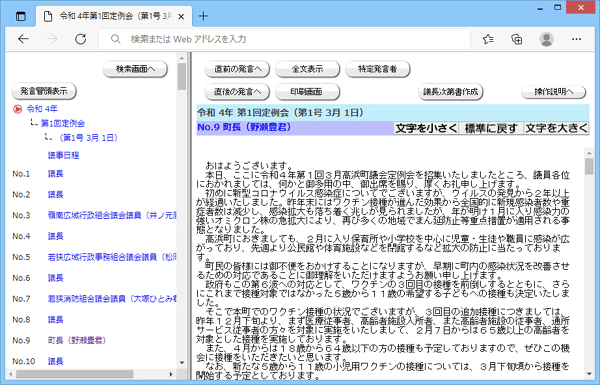
Task: Click the 令和 4年 第1回定例会 heading in right pane
Action: point(280,113)
